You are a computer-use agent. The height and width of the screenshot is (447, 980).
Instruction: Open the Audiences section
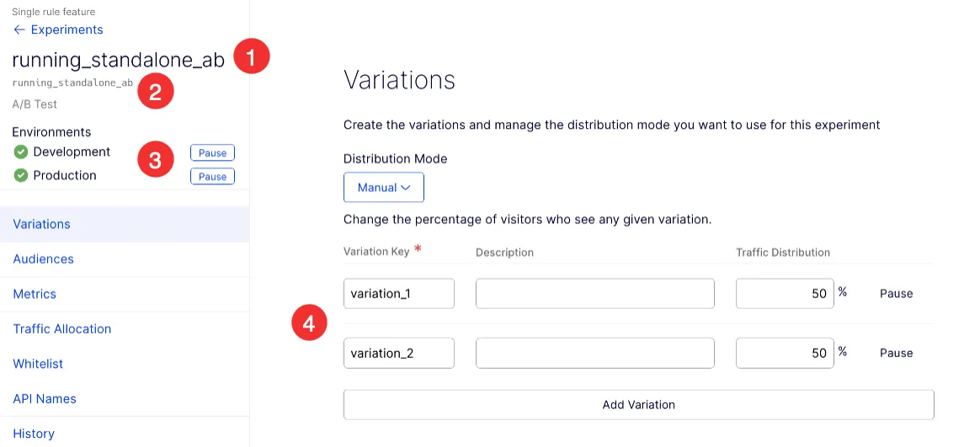coord(43,258)
